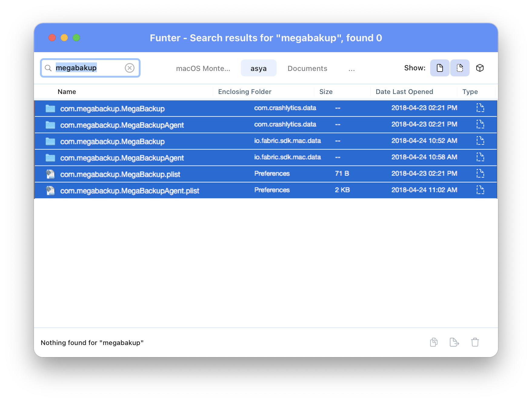This screenshot has width=532, height=402.
Task: Select com.megabackup.MegaBackupAgent.plist file name
Action: (130, 191)
